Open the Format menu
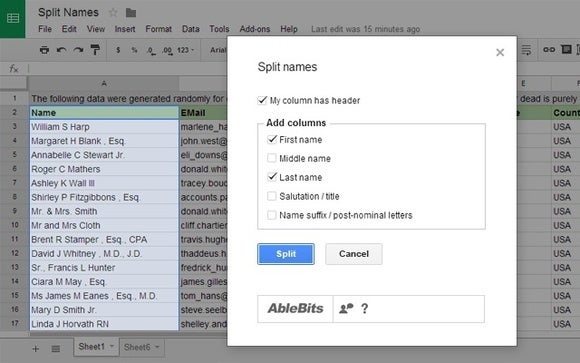Viewport: 580px width, 363px height. point(158,29)
